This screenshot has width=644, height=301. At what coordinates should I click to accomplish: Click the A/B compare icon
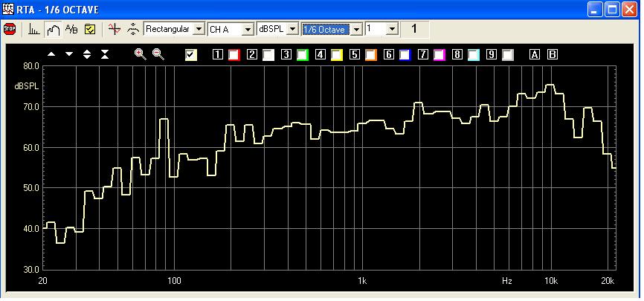click(71, 29)
